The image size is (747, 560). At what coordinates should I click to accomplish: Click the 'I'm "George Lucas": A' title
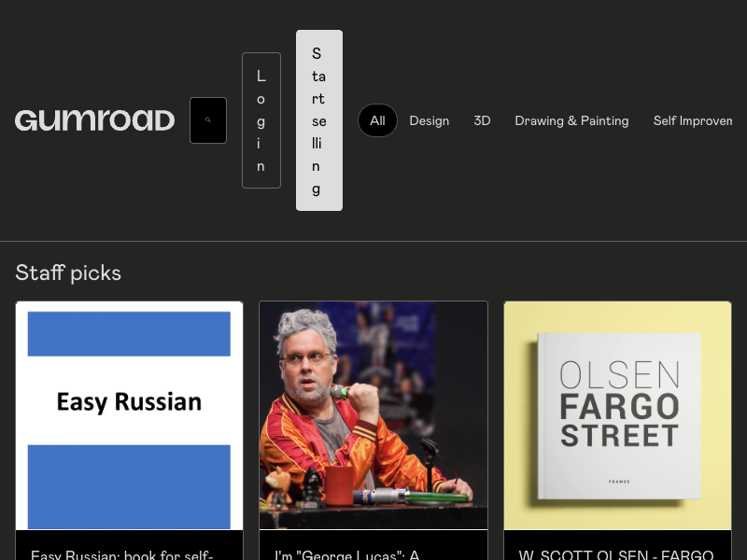pyautogui.click(x=346, y=554)
